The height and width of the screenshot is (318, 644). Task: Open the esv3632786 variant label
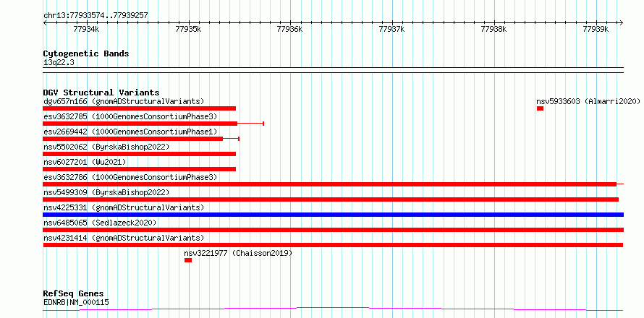(x=130, y=177)
